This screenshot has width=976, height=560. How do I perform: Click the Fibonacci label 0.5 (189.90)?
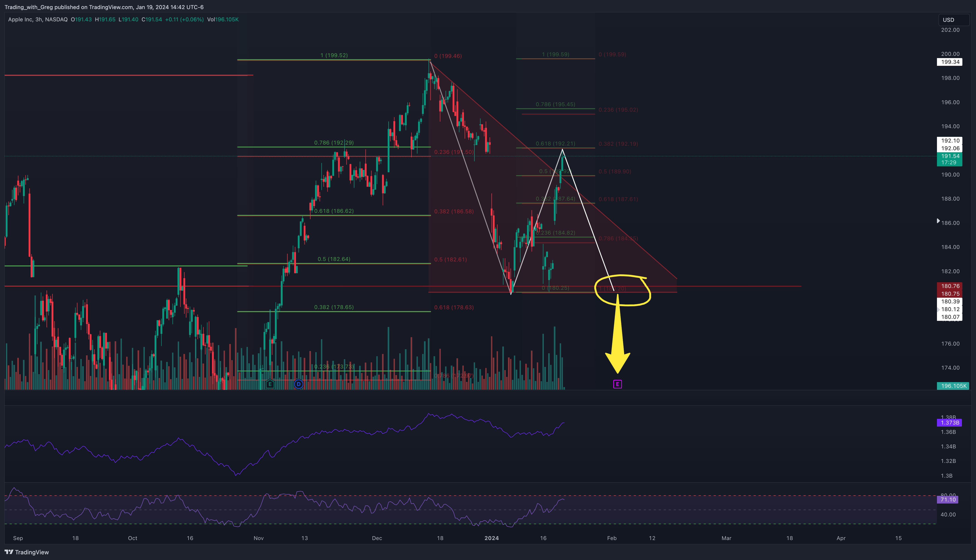pyautogui.click(x=615, y=171)
